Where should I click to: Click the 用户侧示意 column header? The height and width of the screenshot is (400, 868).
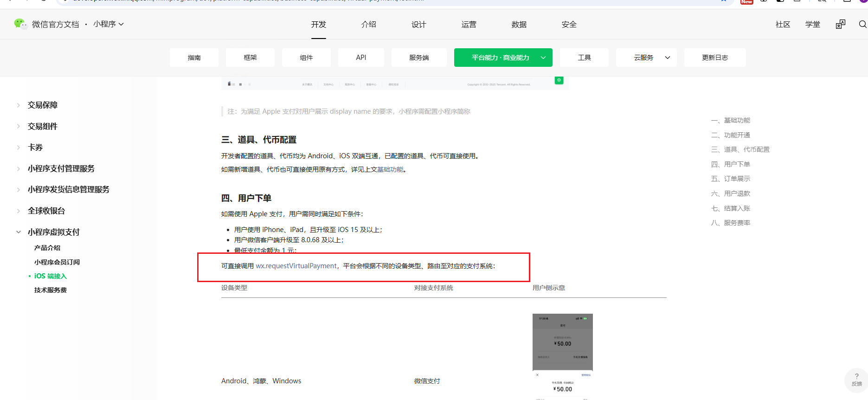point(549,288)
